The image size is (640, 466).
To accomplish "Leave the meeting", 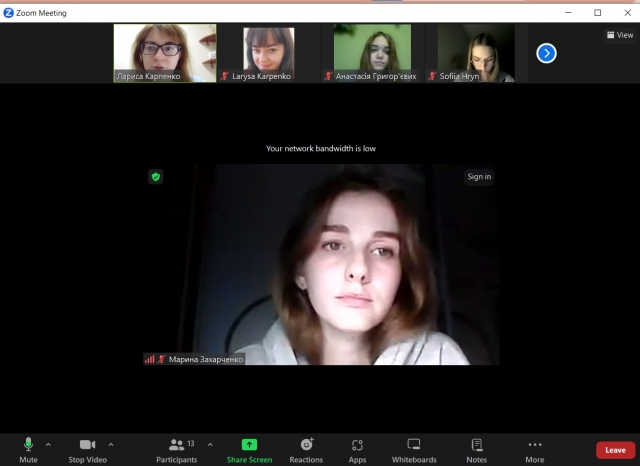I will [615, 450].
